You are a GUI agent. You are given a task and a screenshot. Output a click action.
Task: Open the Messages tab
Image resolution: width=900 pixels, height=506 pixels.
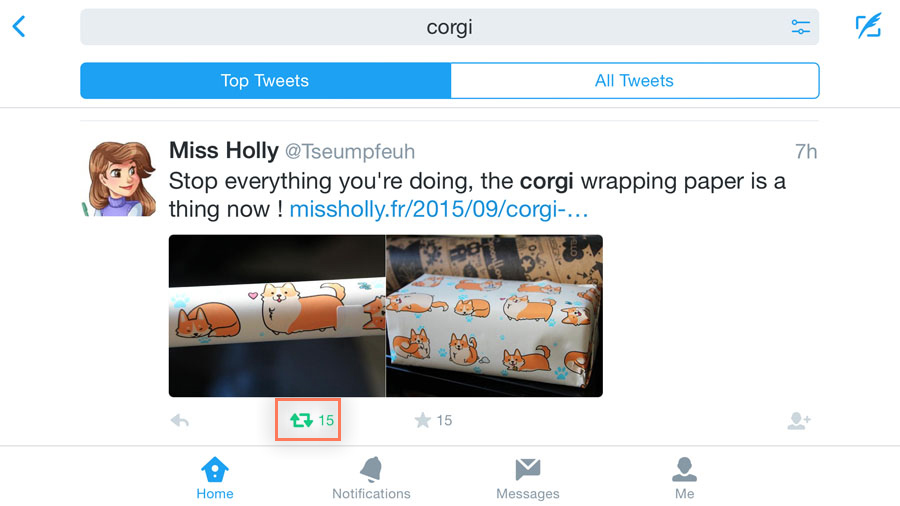point(528,478)
